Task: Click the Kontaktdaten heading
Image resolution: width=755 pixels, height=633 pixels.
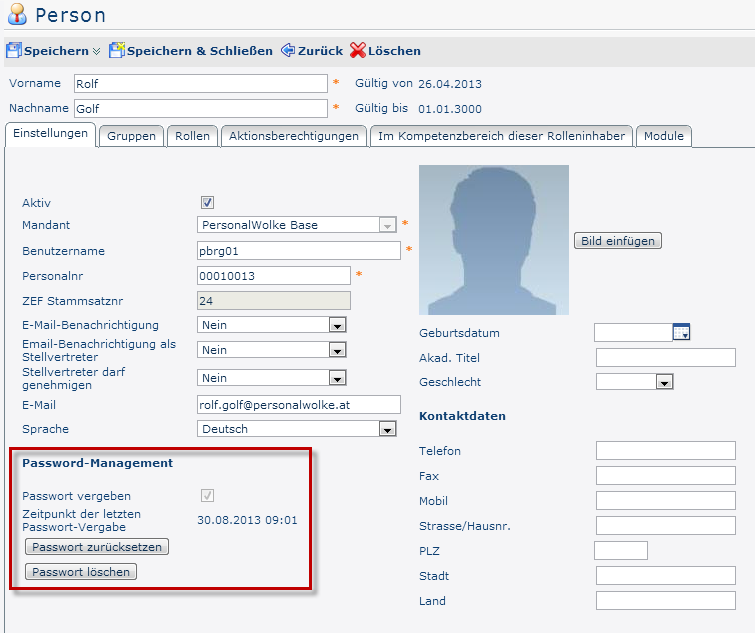Action: pyautogui.click(x=462, y=416)
